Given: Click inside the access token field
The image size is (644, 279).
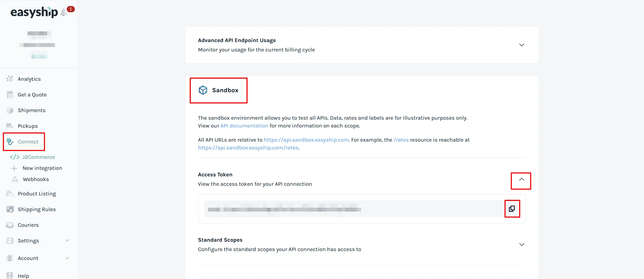Looking at the screenshot, I should click(355, 209).
